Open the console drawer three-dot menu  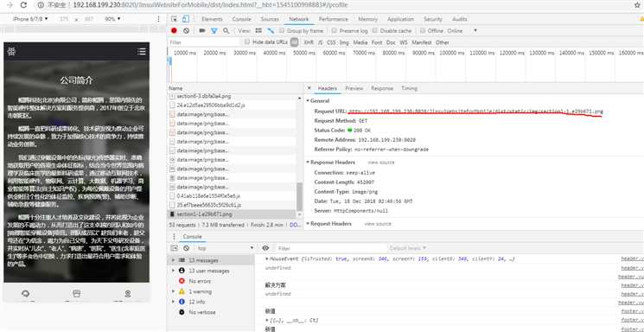click(174, 237)
